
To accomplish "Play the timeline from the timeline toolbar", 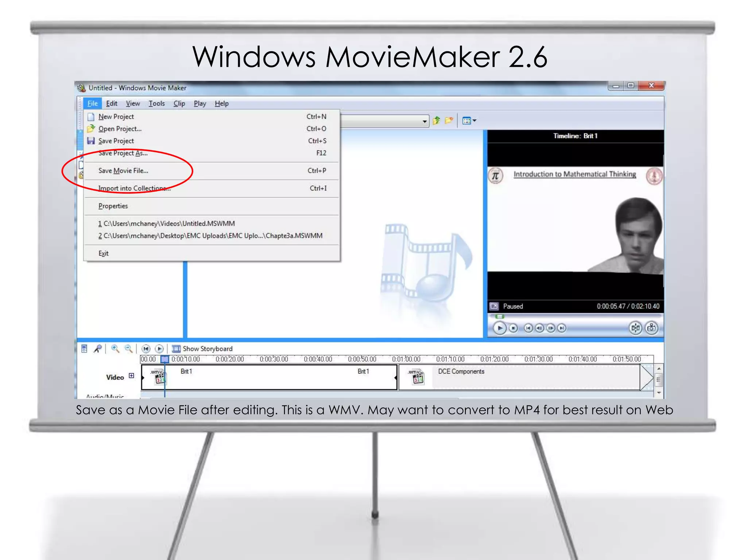I will (159, 349).
